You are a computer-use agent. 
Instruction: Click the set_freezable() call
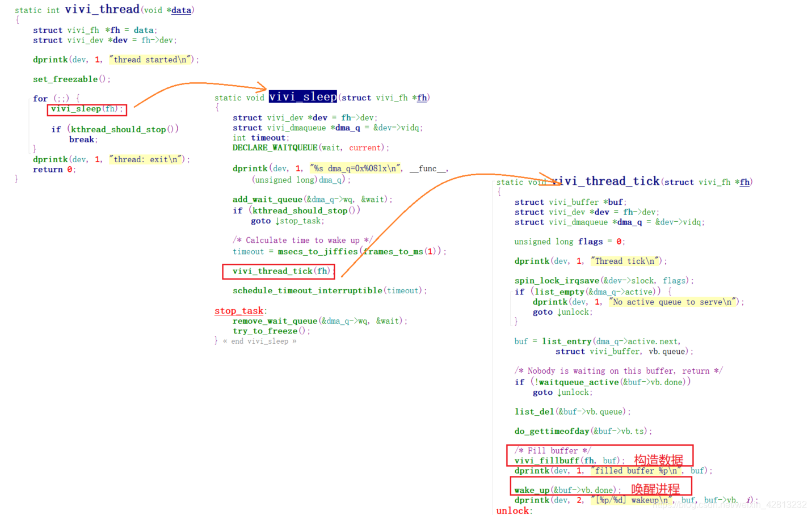click(71, 79)
